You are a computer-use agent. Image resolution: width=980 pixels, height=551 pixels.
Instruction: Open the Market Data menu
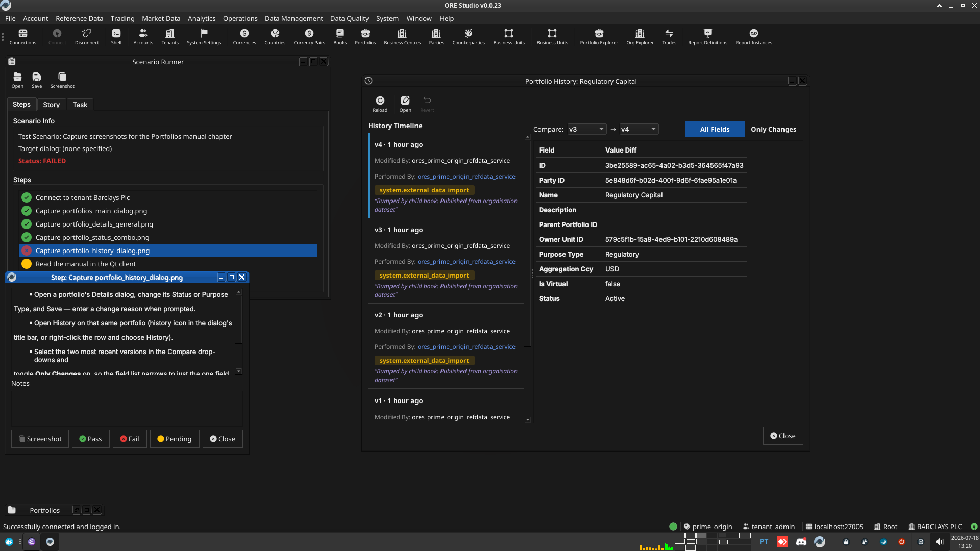pyautogui.click(x=161, y=18)
